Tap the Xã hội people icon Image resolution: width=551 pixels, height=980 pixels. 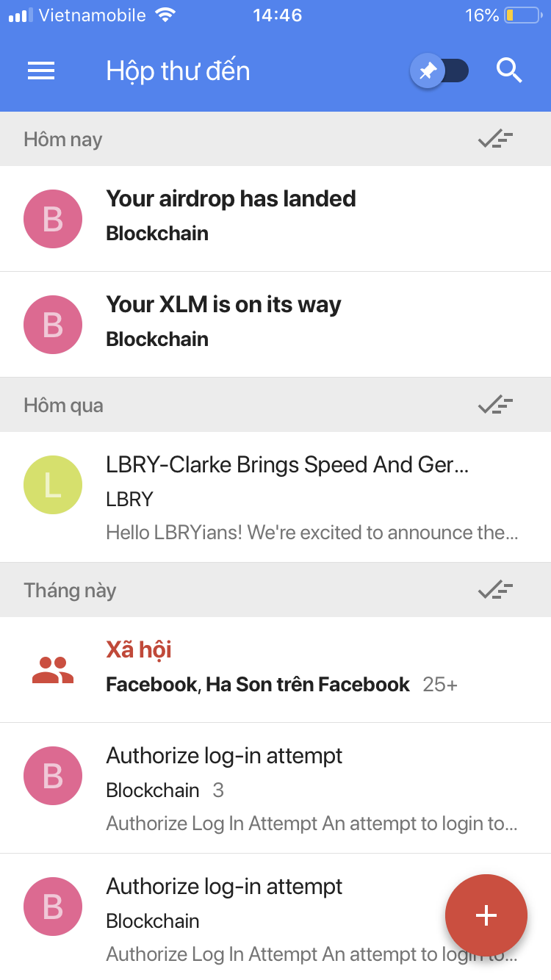tap(53, 669)
